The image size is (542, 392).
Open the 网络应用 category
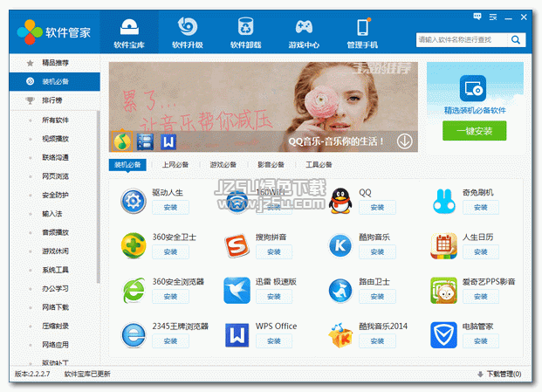[x=55, y=344]
